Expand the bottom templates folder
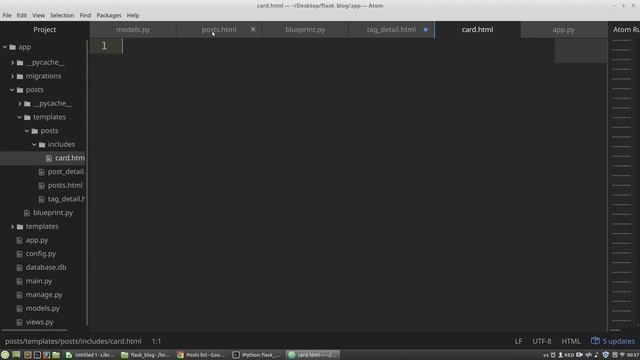 click(x=12, y=227)
